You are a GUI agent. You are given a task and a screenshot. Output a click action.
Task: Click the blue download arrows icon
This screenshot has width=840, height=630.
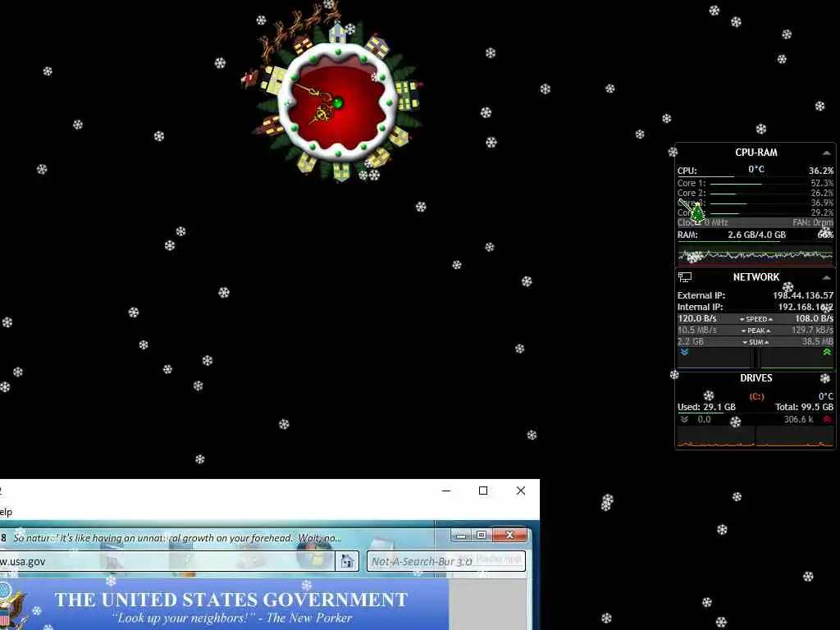pos(684,353)
